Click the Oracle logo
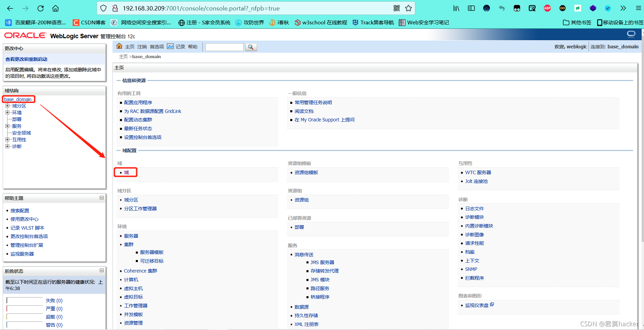This screenshot has width=644, height=330. [25, 36]
